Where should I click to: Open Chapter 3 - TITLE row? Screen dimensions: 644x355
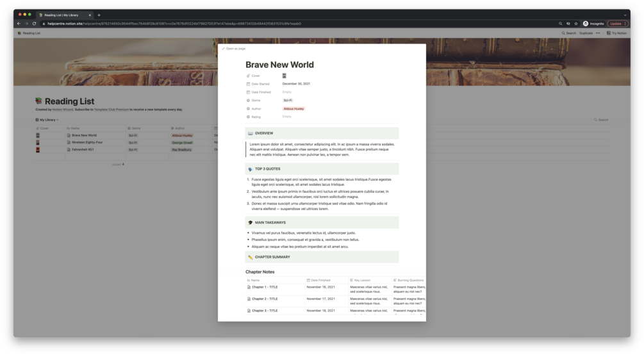point(265,311)
